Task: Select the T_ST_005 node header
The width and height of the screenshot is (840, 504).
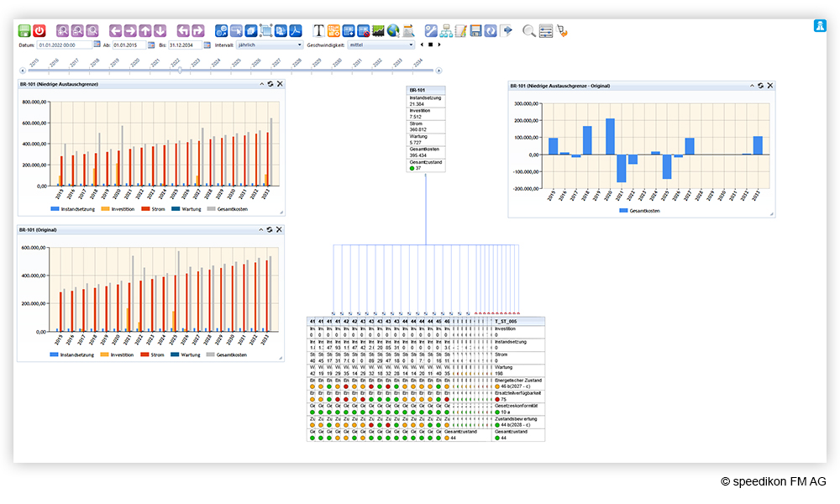Action: tap(518, 322)
